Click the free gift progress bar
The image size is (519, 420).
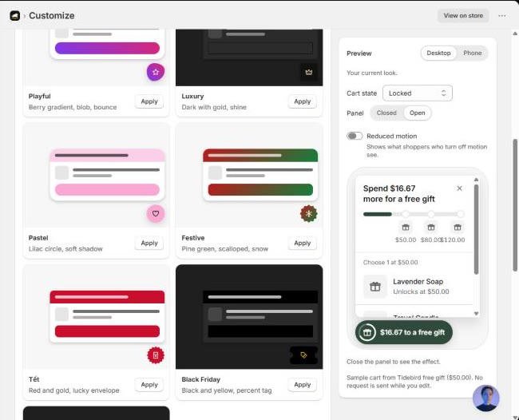point(414,214)
